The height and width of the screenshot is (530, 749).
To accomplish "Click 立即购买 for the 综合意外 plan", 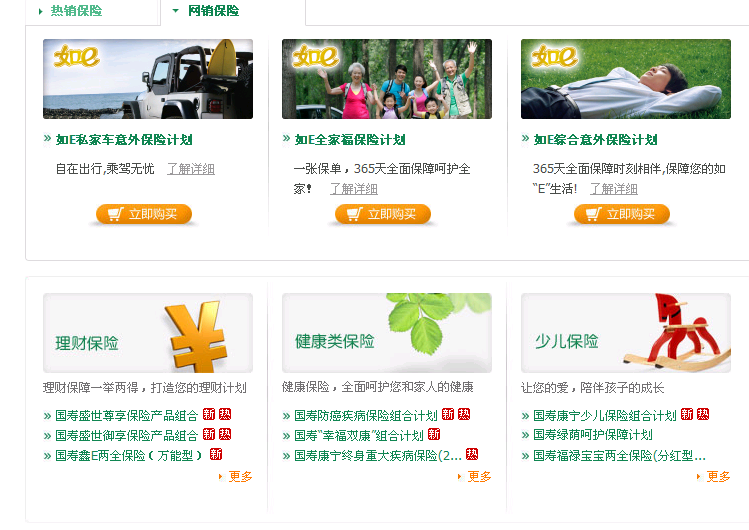I will click(621, 214).
